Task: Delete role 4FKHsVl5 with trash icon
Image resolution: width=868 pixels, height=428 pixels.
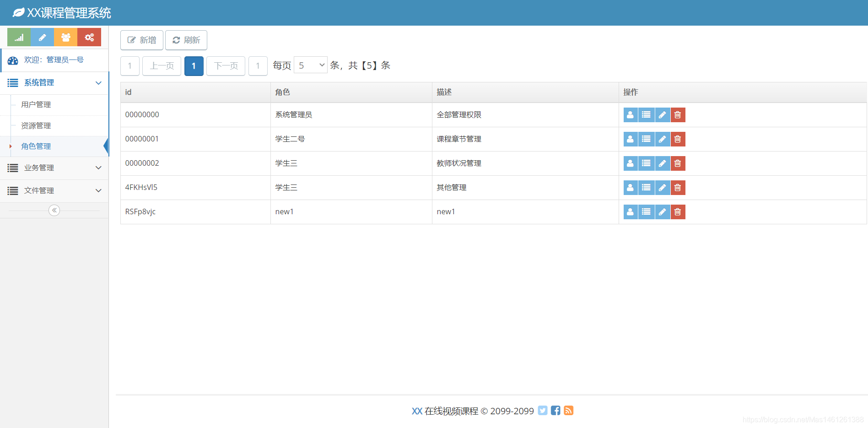Action: 678,188
